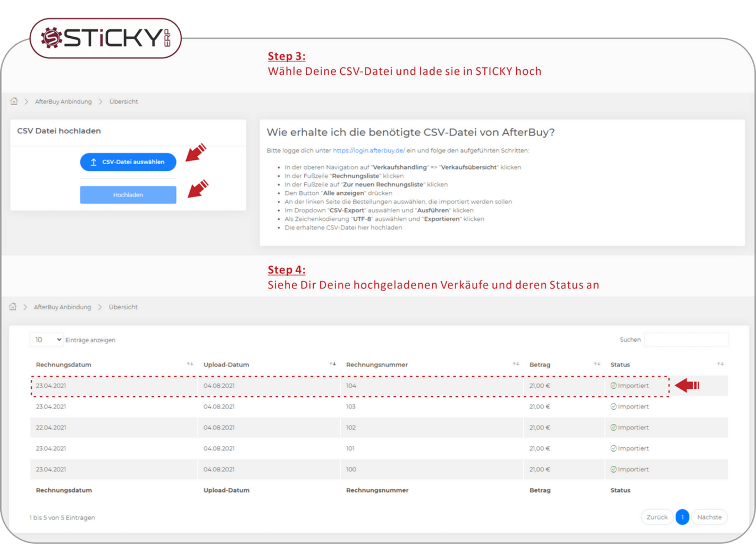
Task: Sort by Rechnungsnummer column arrows
Action: [x=515, y=364]
